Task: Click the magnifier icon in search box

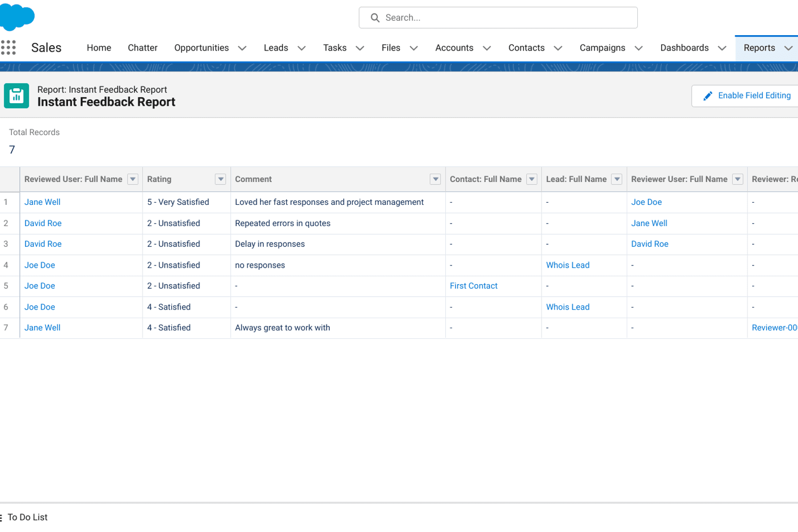Action: coord(375,18)
